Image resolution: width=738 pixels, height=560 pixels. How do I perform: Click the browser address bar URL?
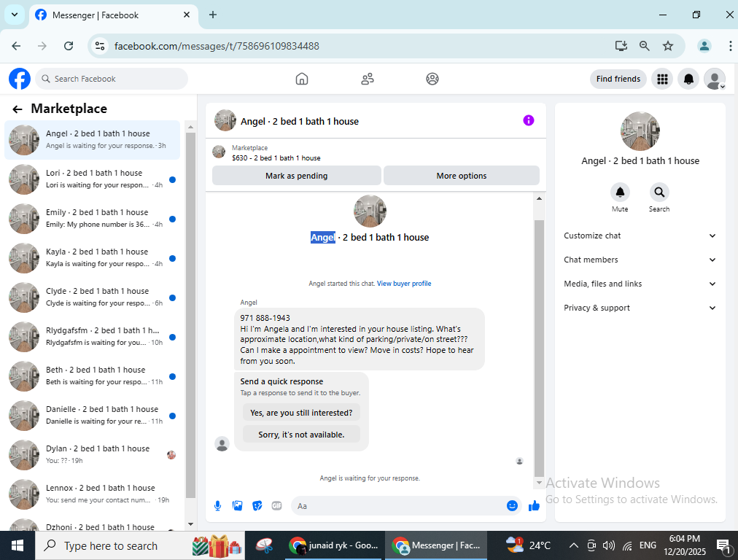pyautogui.click(x=217, y=46)
